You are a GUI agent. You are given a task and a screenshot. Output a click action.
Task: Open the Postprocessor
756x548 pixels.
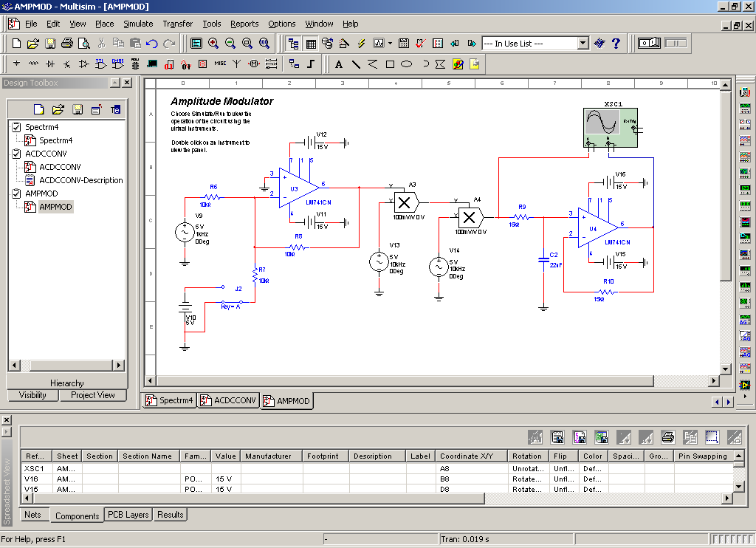[x=404, y=44]
